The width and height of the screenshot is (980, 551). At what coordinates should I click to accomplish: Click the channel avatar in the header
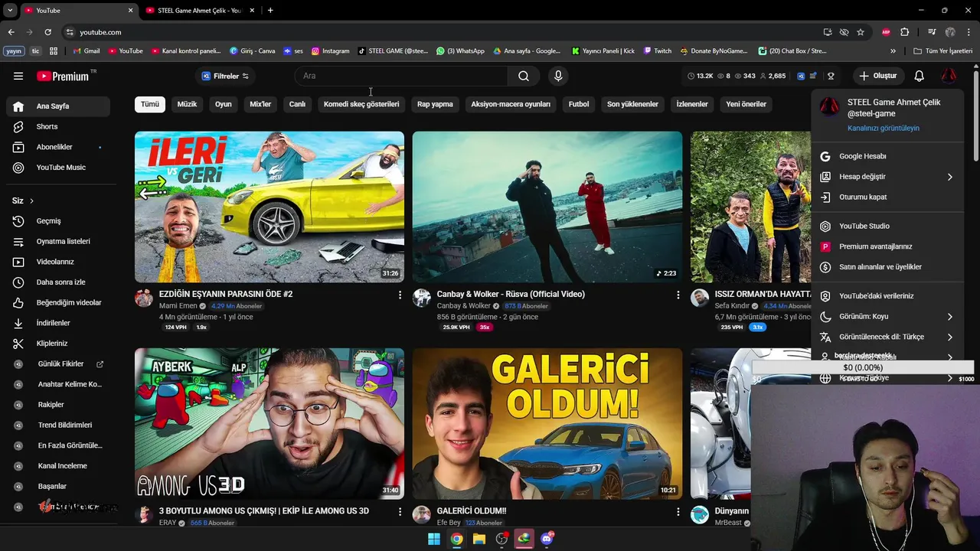[x=949, y=76]
